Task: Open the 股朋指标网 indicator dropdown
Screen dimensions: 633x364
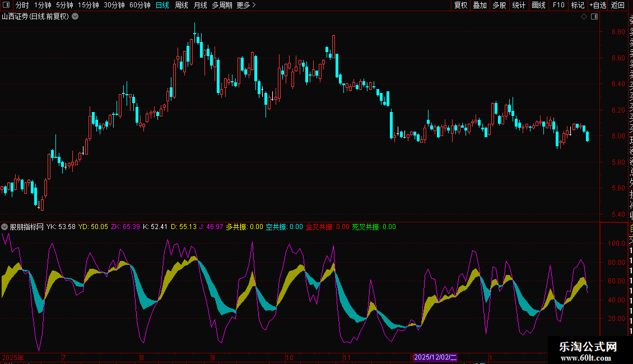Action: [4, 227]
